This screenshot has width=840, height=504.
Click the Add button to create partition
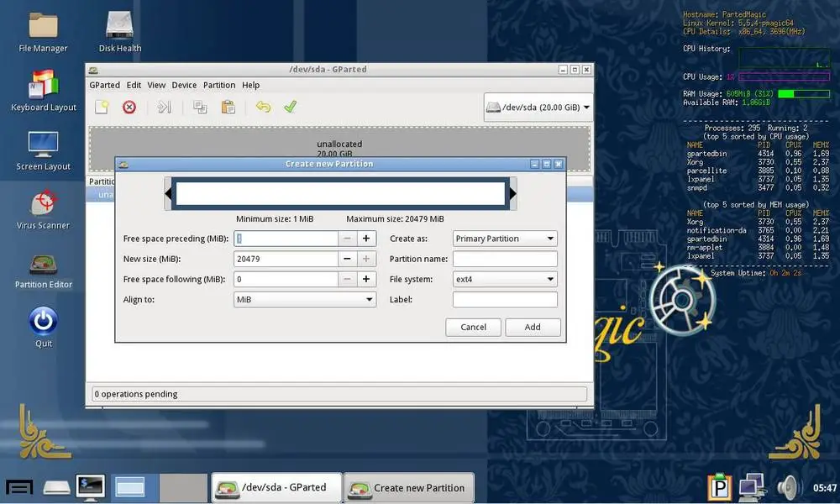pos(533,328)
